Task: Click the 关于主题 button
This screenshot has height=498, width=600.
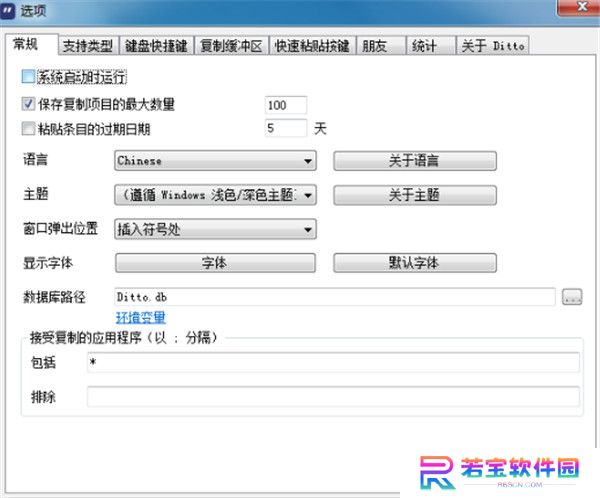Action: click(415, 195)
